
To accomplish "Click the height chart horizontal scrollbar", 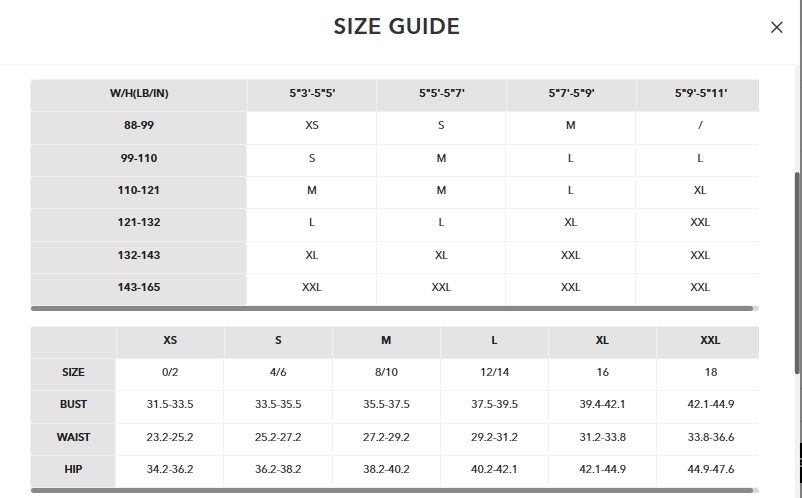I will click(390, 309).
